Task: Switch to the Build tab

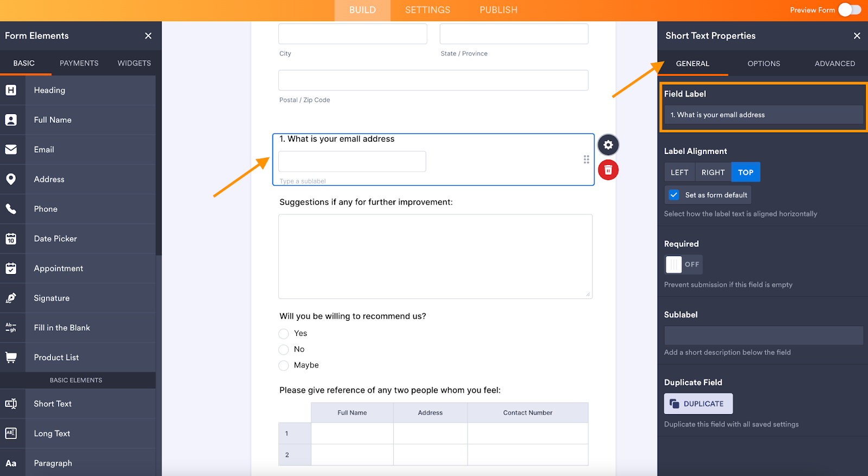Action: (362, 10)
